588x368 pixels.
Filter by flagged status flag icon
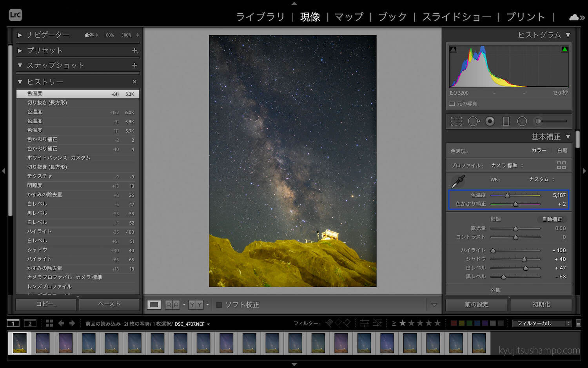tap(329, 323)
